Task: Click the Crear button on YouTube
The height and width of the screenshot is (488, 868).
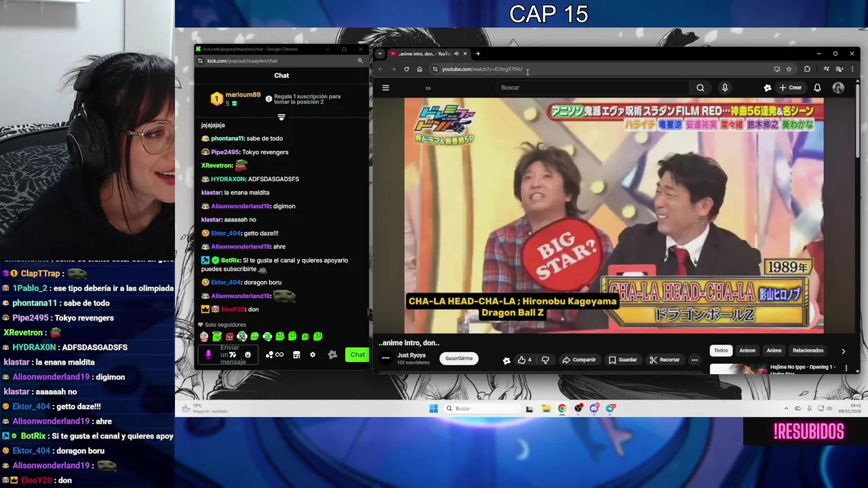Action: 790,87
